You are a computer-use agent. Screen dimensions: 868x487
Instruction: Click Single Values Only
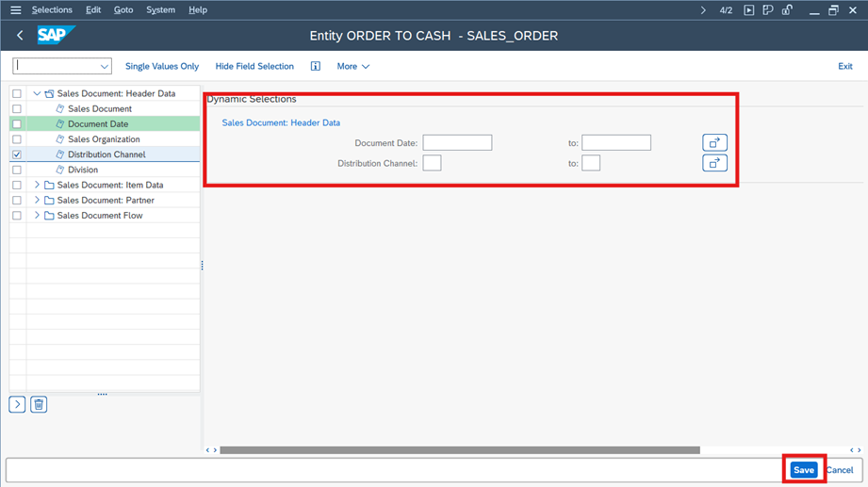(162, 67)
